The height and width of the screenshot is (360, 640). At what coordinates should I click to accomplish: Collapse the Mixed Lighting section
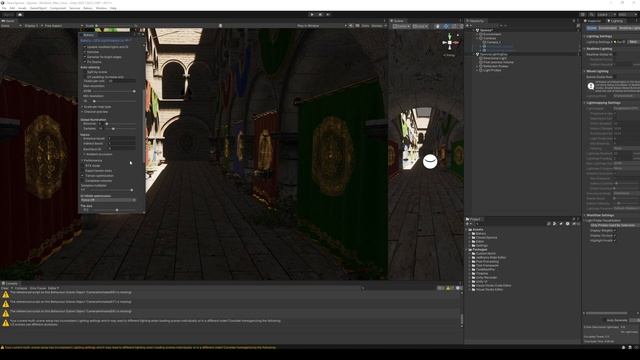[584, 71]
